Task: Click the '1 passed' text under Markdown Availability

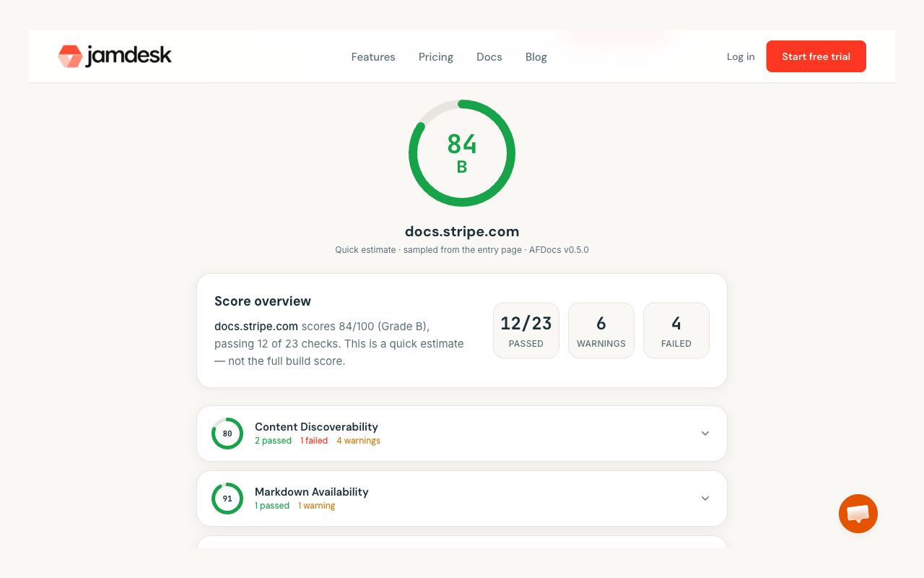Action: [x=272, y=506]
